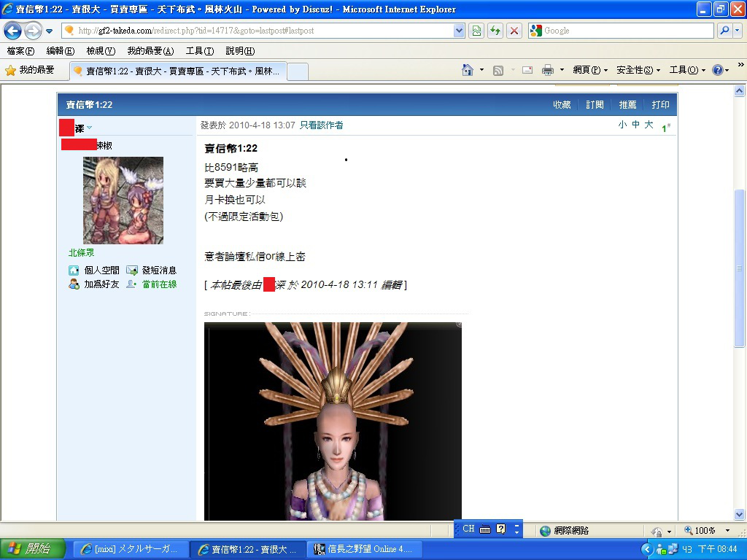This screenshot has height=560, width=747.
Task: Click the blue Help question mark icon
Action: pyautogui.click(x=718, y=70)
